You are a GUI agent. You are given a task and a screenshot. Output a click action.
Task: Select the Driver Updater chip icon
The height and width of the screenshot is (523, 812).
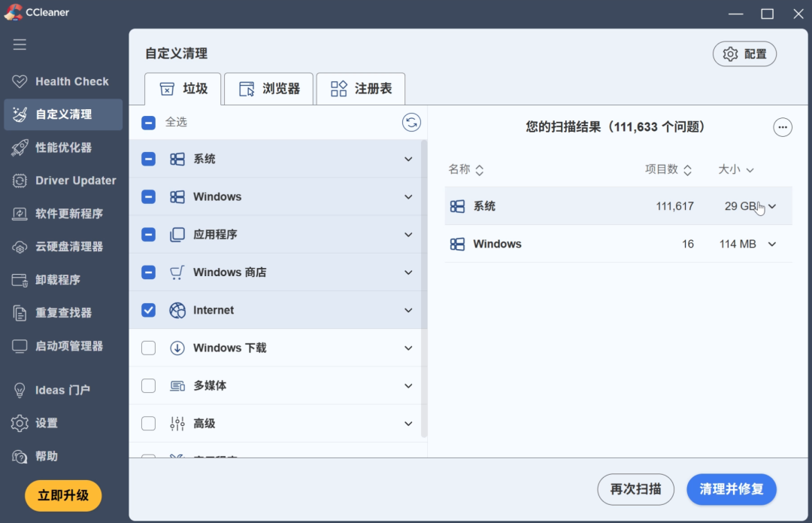click(x=20, y=181)
